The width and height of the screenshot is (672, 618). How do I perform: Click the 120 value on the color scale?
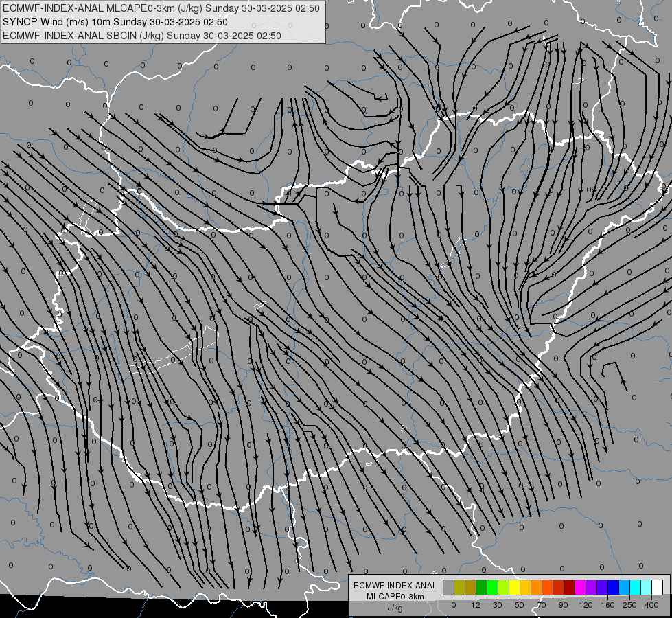pos(586,605)
